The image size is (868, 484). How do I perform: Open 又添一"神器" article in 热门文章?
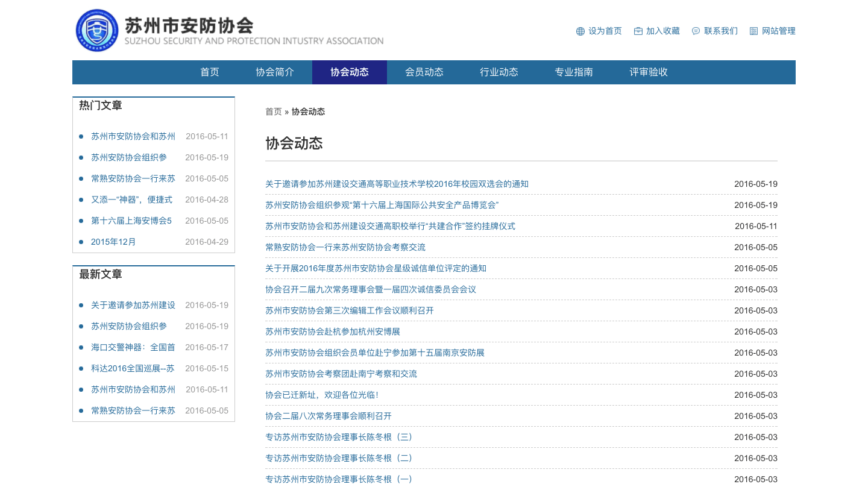pos(131,200)
